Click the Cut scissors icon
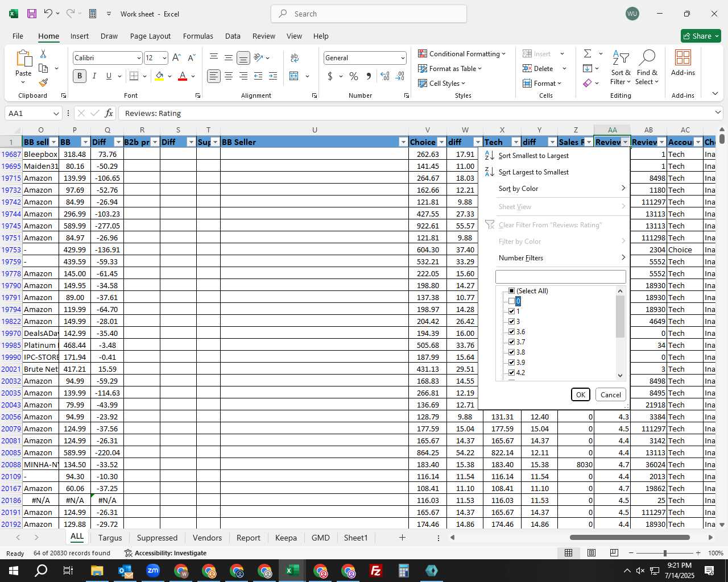This screenshot has height=582, width=728. click(x=43, y=53)
